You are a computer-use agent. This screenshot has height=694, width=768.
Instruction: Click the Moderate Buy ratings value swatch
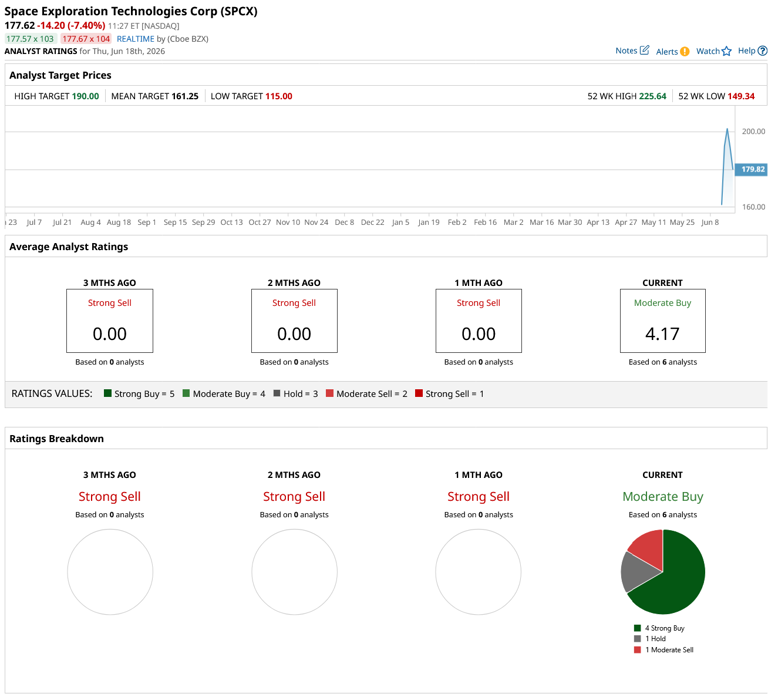point(186,393)
